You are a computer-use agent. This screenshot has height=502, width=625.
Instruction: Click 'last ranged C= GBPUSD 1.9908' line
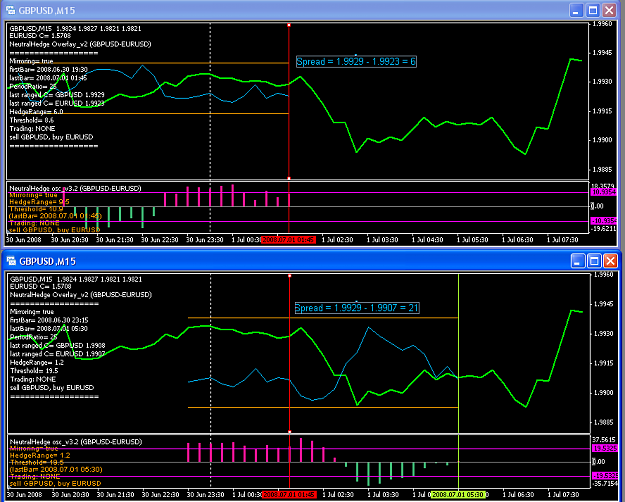pyautogui.click(x=57, y=345)
